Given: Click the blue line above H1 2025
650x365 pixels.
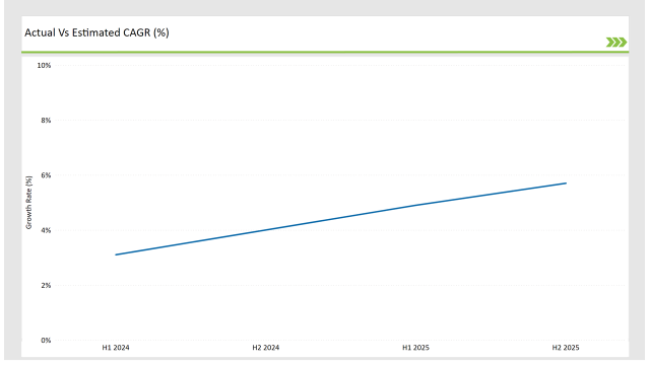Looking at the screenshot, I should tap(416, 205).
